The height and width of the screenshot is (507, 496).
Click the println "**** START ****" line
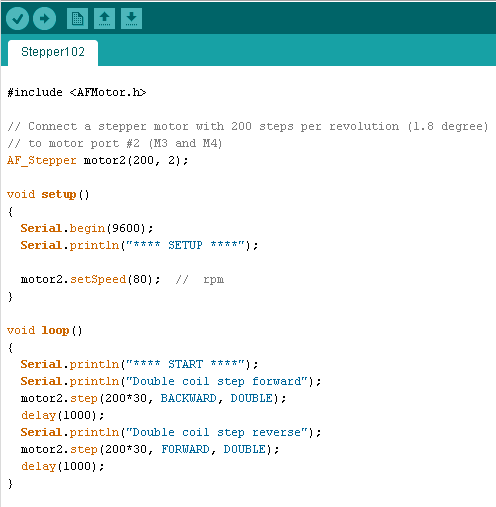pos(139,364)
